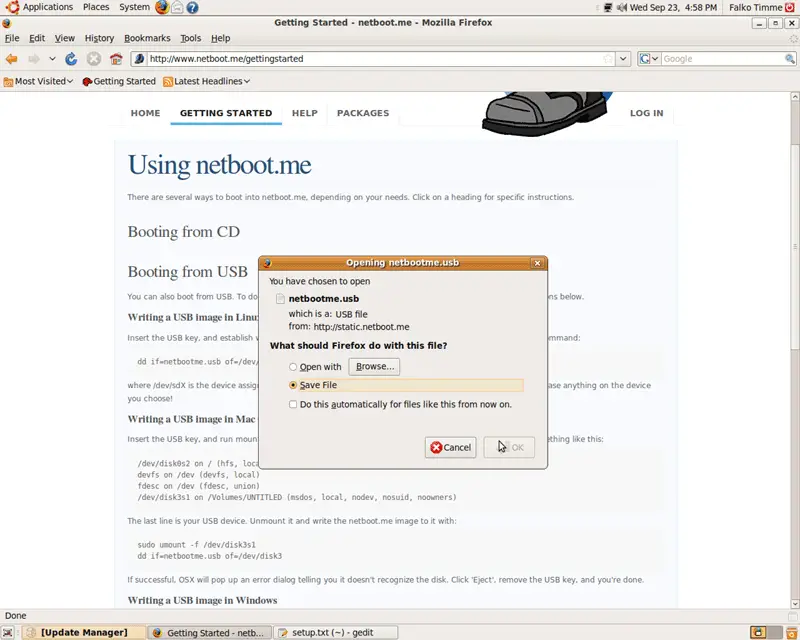Click the volume speaker icon
The image size is (800, 640).
[x=621, y=8]
